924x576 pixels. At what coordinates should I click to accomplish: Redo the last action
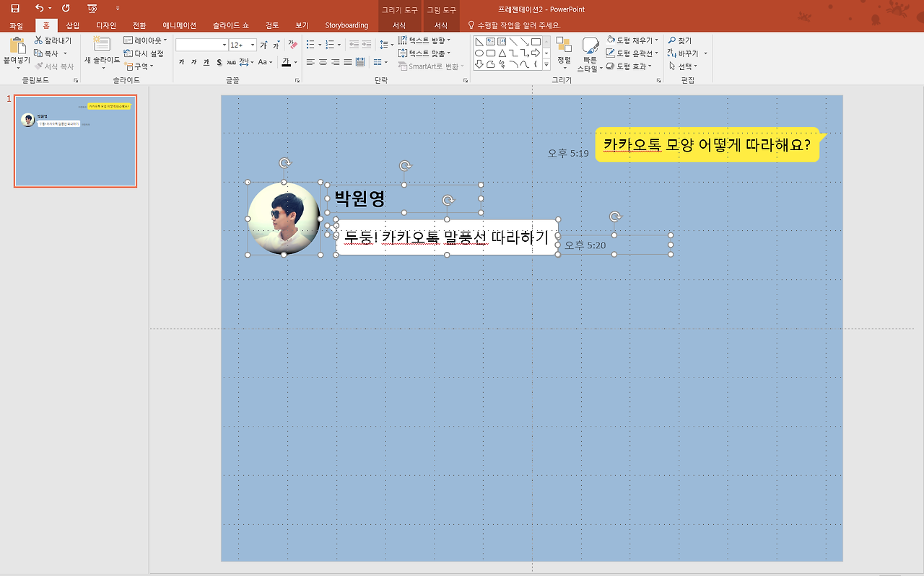click(66, 9)
